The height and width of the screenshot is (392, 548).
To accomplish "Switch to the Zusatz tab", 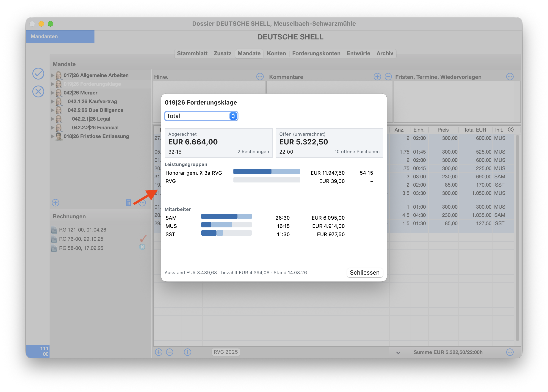I will point(222,53).
